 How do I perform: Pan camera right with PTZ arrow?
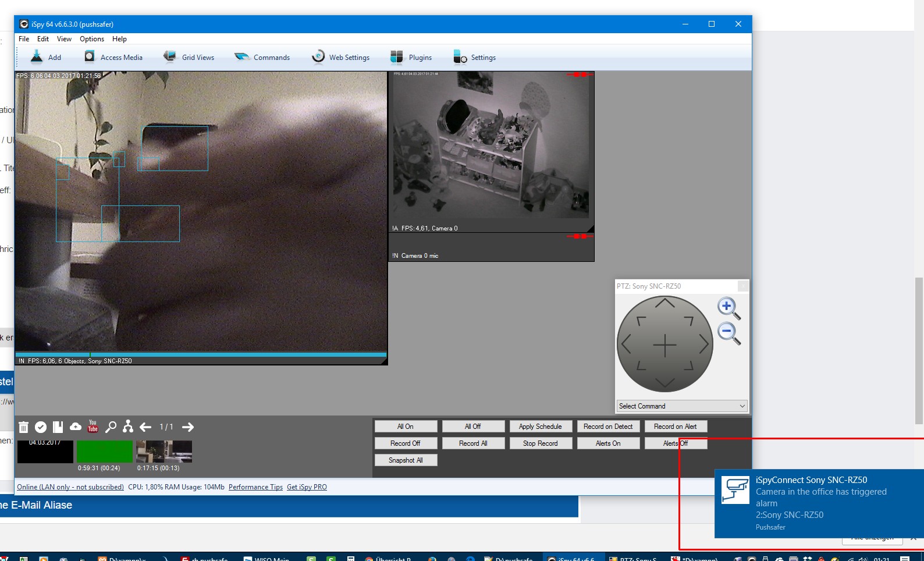(x=704, y=344)
